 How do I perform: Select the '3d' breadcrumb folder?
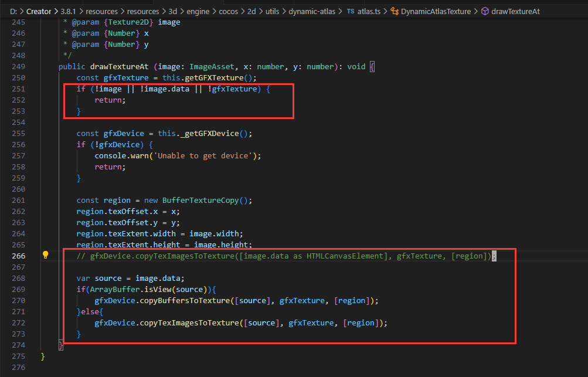coord(172,12)
